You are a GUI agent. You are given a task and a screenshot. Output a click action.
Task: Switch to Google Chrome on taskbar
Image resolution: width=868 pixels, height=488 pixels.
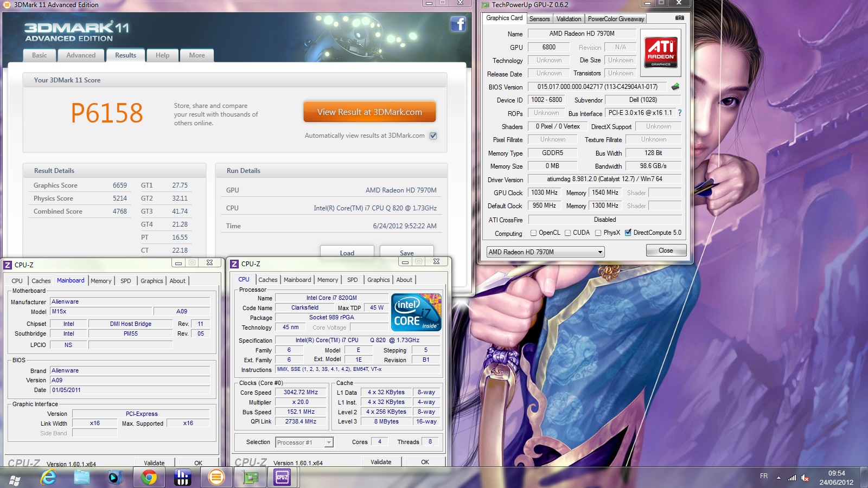(149, 477)
